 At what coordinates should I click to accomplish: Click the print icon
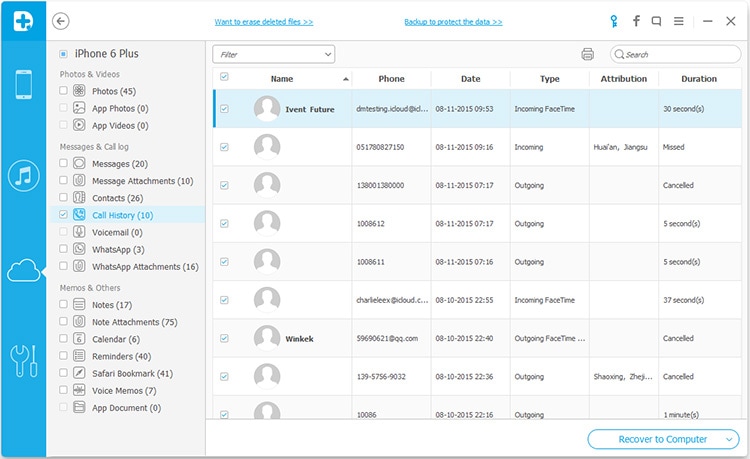587,54
